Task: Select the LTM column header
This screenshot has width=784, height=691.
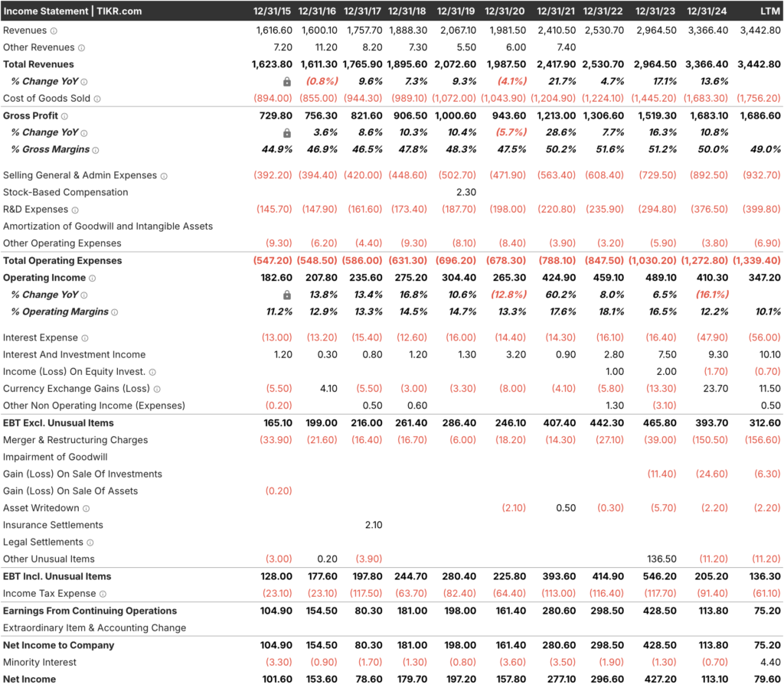Action: point(770,11)
